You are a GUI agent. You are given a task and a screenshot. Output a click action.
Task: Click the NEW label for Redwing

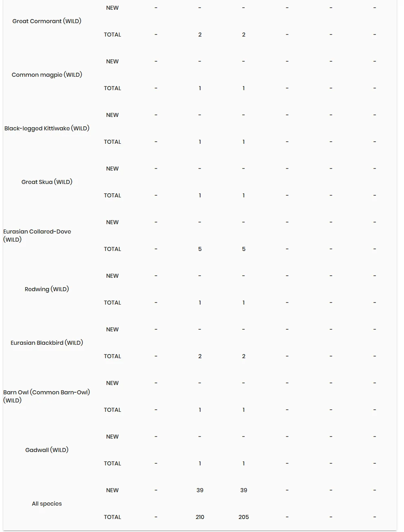[x=112, y=276]
